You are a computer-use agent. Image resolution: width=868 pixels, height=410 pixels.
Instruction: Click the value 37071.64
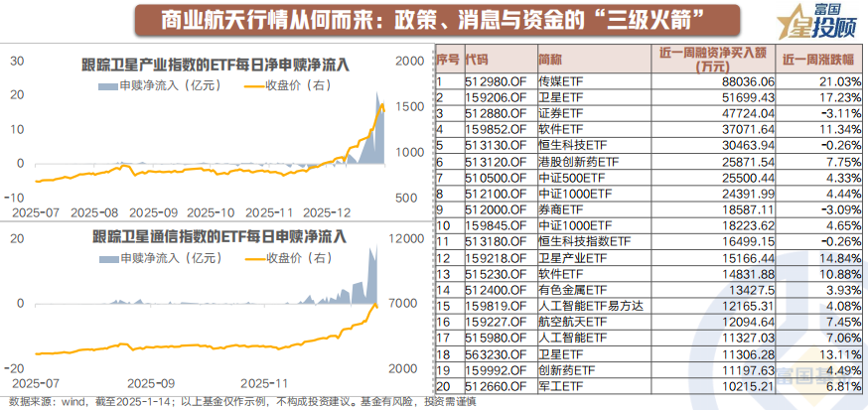pyautogui.click(x=748, y=129)
